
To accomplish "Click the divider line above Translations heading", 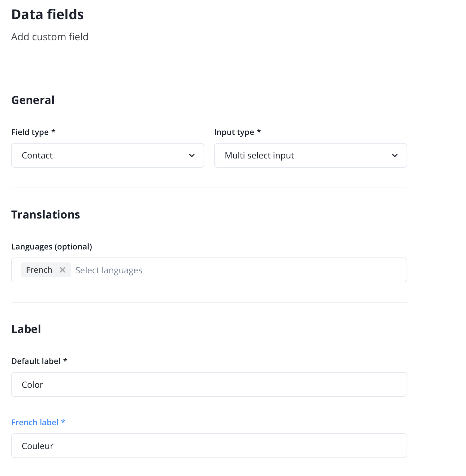I will pos(209,188).
